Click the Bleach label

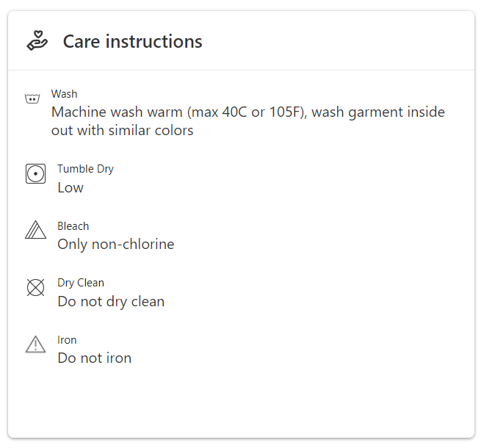[73, 226]
